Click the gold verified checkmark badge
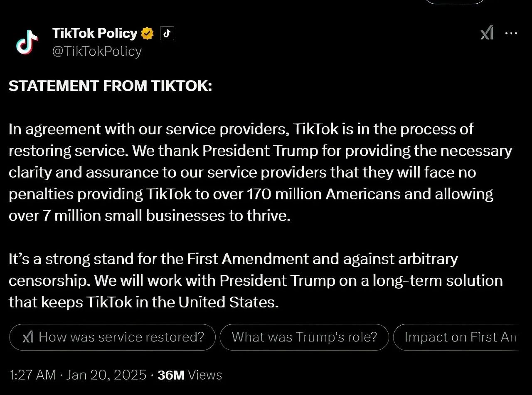Image resolution: width=532 pixels, height=395 pixels. (x=147, y=34)
